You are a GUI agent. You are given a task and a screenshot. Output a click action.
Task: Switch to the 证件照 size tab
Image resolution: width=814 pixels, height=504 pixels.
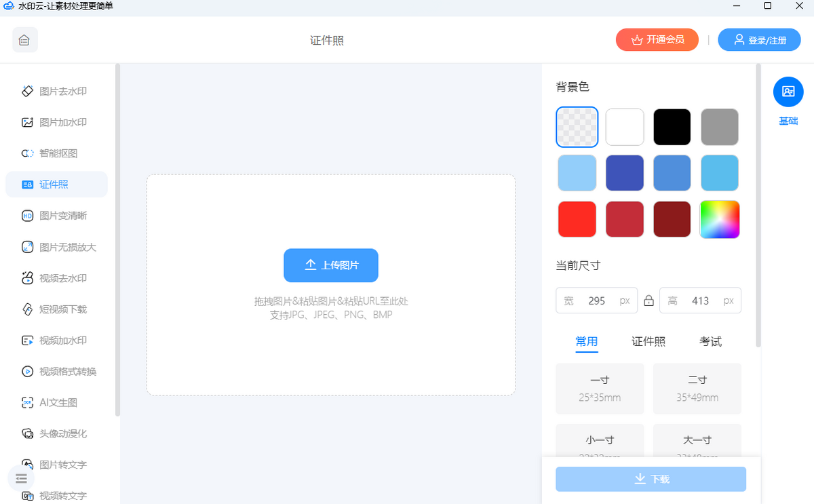[x=648, y=341]
